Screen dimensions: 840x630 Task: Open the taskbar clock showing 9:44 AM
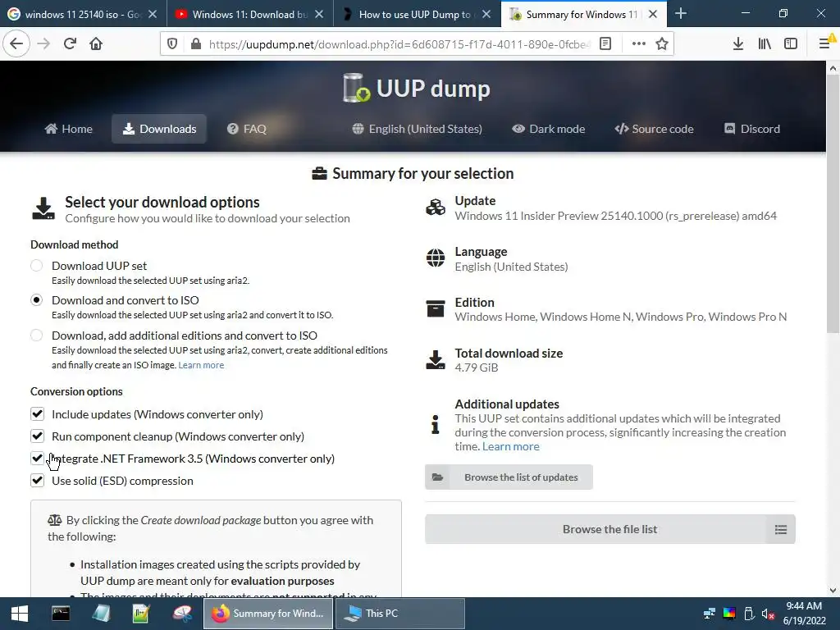tap(804, 614)
